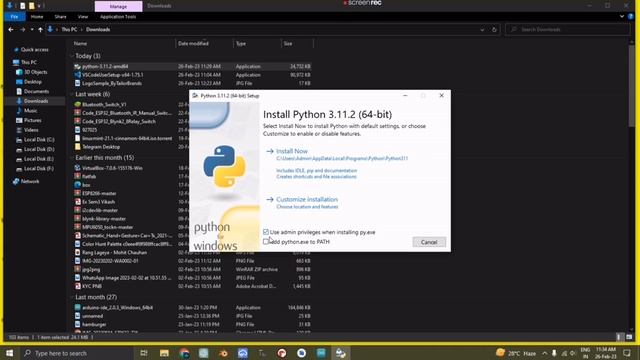The height and width of the screenshot is (360, 640).
Task: Expand address bar history dropdown
Action: click(482, 29)
